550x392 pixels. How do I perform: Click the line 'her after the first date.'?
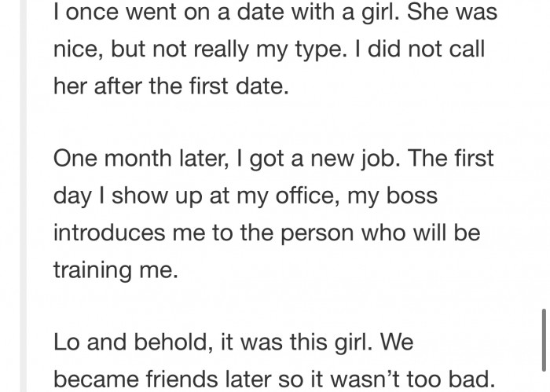[x=171, y=86]
